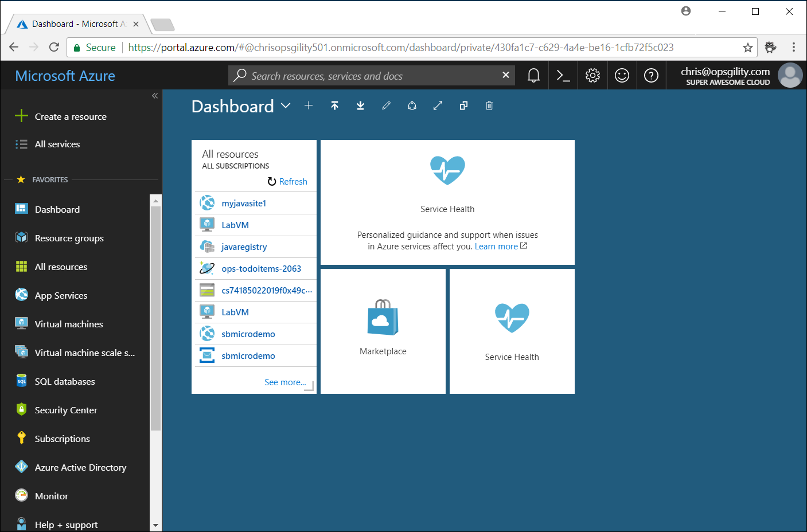Collapse the favorites sidebar with double chevron
The image size is (807, 532).
coord(154,96)
